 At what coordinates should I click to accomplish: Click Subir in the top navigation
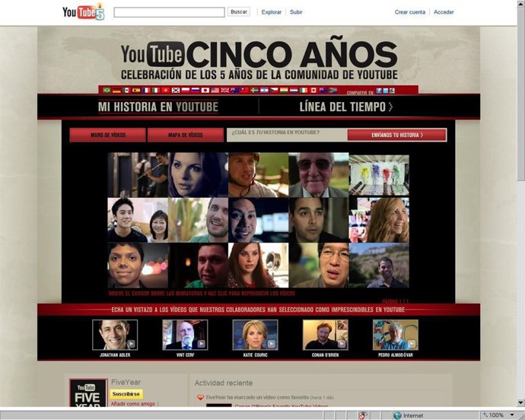pos(296,12)
